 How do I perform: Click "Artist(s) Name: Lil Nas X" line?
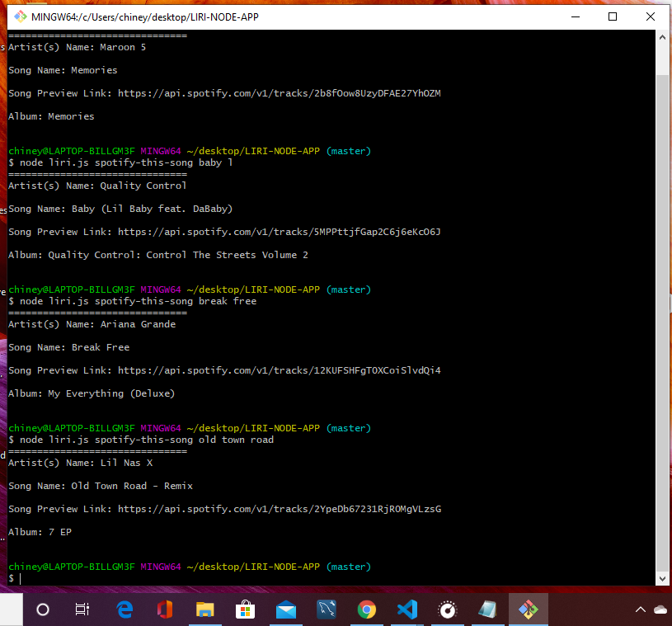click(81, 463)
